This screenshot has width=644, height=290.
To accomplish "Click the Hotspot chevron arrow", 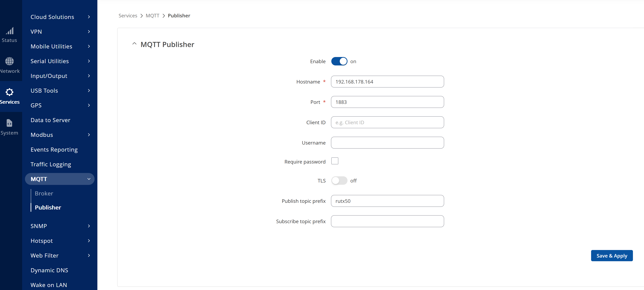I will point(89,241).
